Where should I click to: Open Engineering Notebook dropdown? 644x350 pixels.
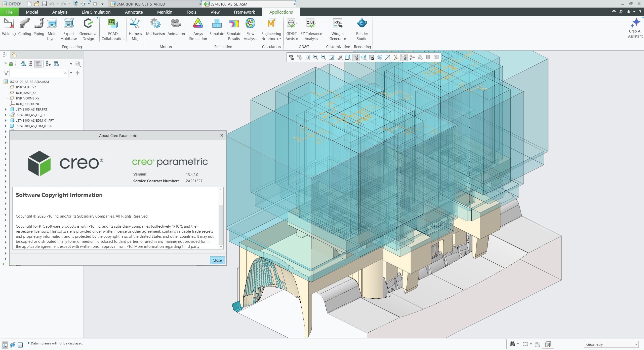pyautogui.click(x=280, y=39)
